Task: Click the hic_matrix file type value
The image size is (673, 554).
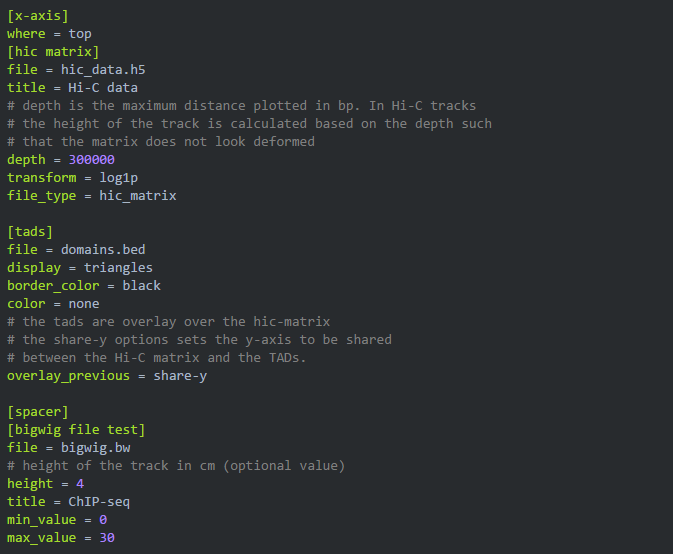Action: [138, 196]
